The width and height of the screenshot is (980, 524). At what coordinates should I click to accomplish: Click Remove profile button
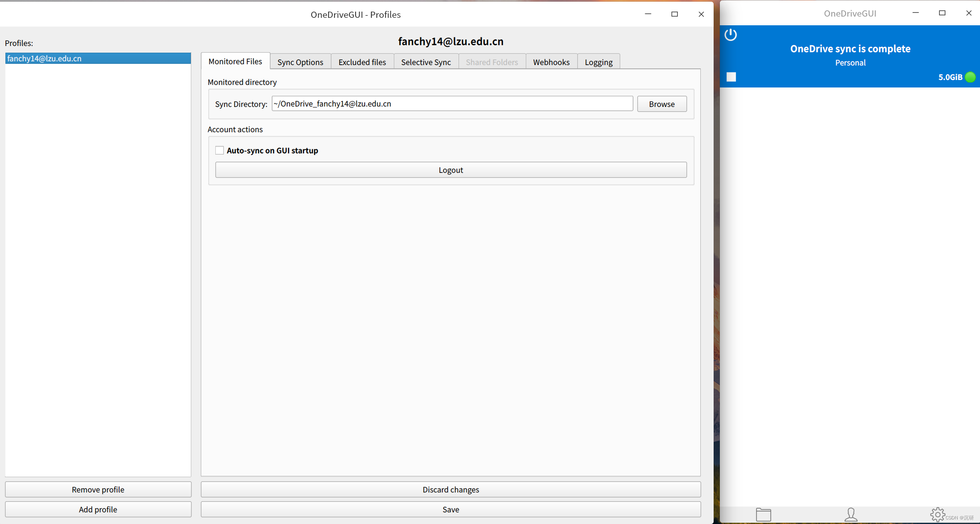pos(98,490)
